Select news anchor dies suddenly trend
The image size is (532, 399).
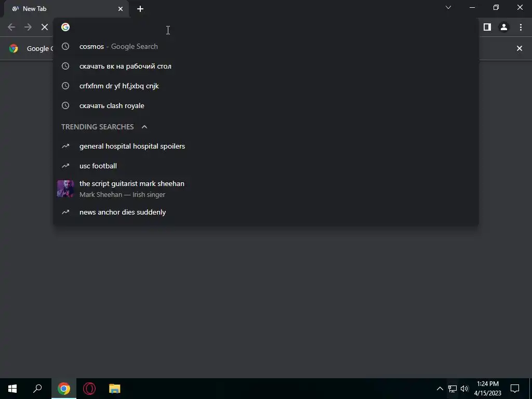(x=266, y=212)
